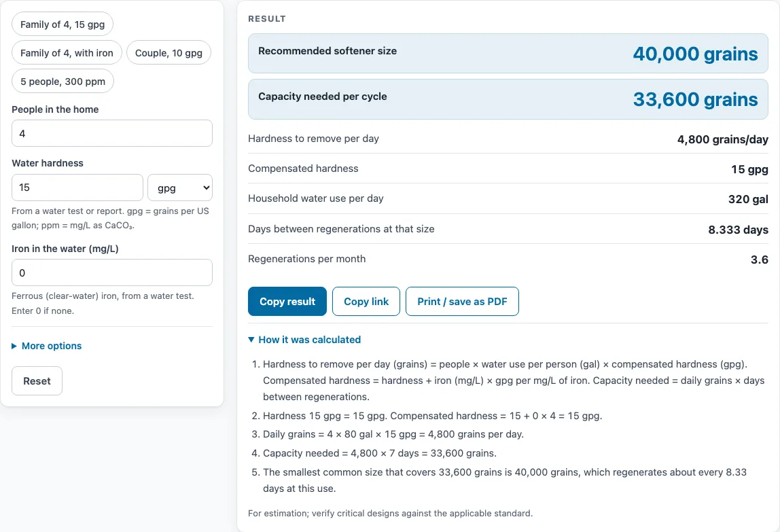This screenshot has height=532, width=780.
Task: Click the 4,800 grains/day value
Action: pos(722,139)
